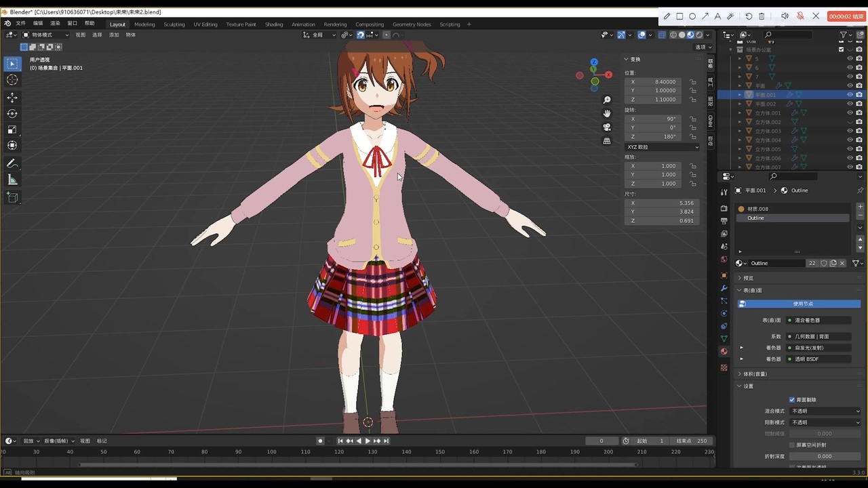
Task: Switch orthographic/perspective with the grid icon
Action: point(607,141)
